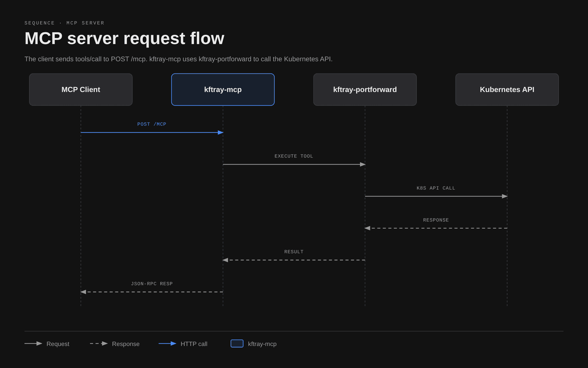The image size is (588, 368).
Task: Click the SEQUENCE · MCP SERVER header label
Action: (x=64, y=23)
